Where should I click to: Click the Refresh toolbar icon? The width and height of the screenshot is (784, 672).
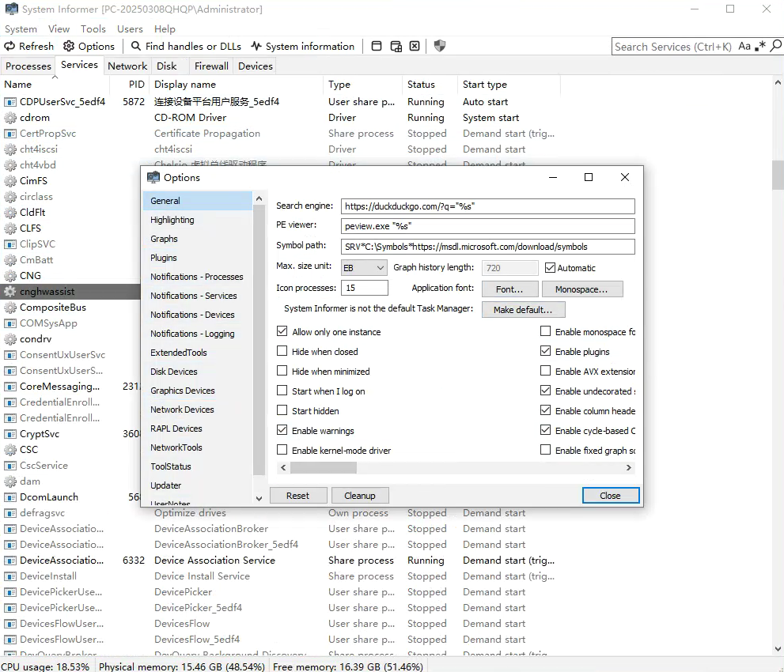pos(9,46)
